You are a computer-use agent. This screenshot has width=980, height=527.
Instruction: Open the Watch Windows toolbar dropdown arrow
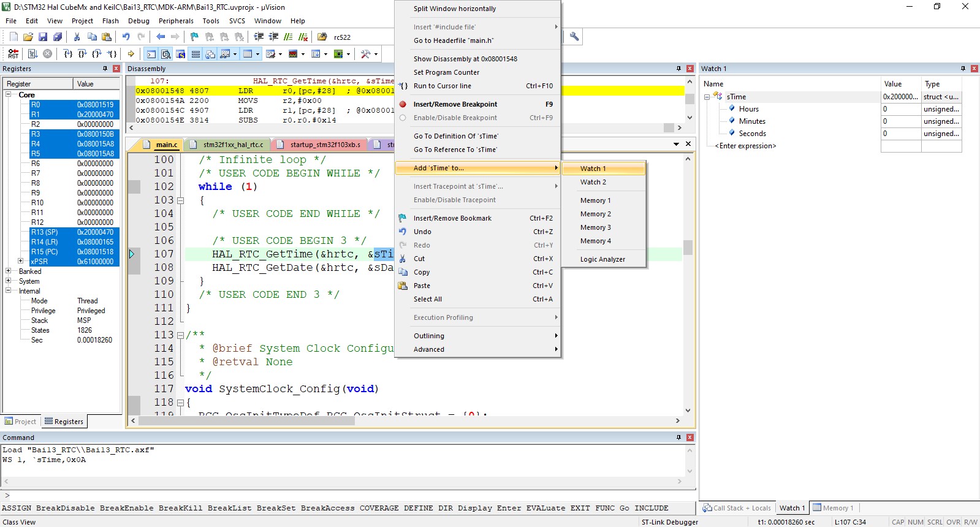point(235,54)
